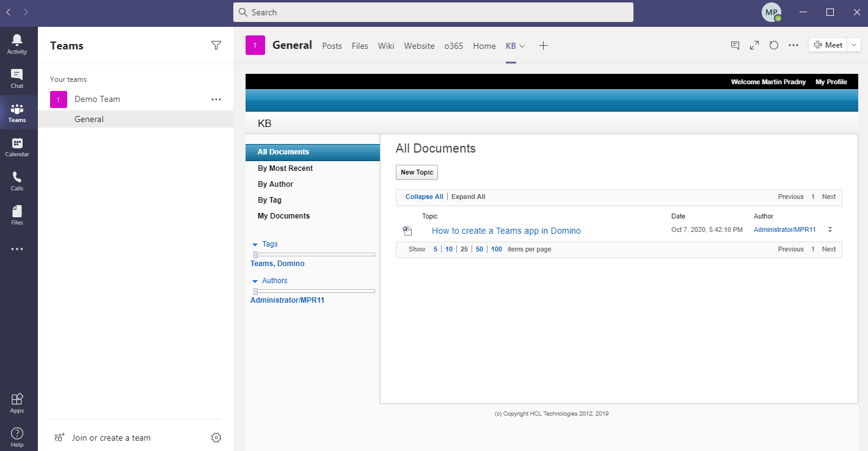Open the KB tab chevron menu
This screenshot has height=451, width=868.
[523, 45]
